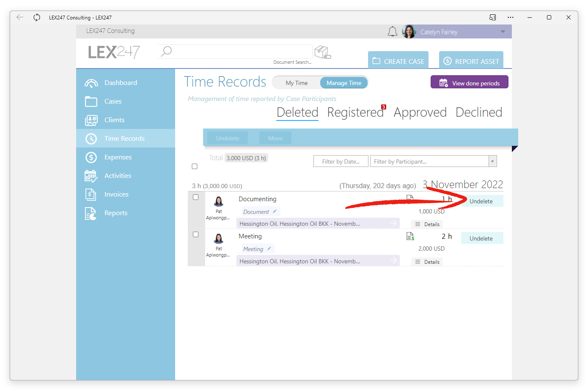This screenshot has height=391, width=588.
Task: Click the REPORT ASSET button
Action: (x=471, y=60)
